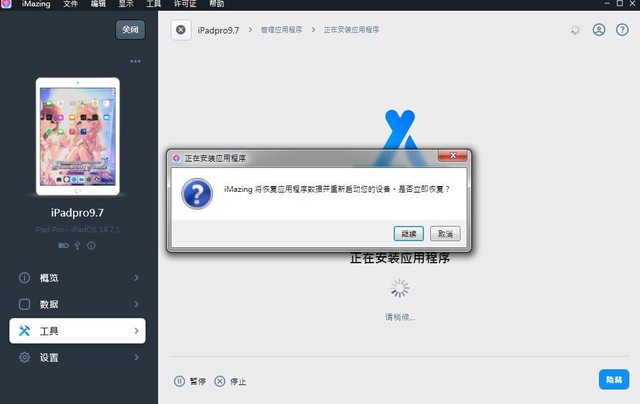The image size is (640, 404).
Task: Close the 正在安装应用程序 dialog window
Action: click(x=456, y=158)
